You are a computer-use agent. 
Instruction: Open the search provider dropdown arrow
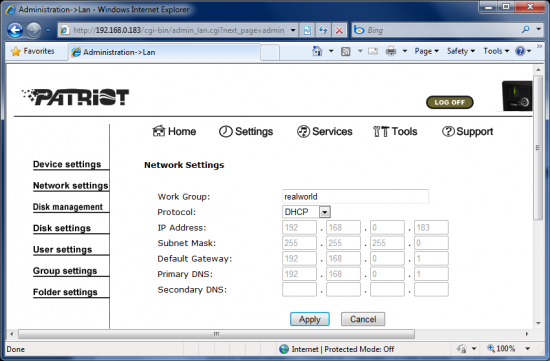pyautogui.click(x=538, y=30)
